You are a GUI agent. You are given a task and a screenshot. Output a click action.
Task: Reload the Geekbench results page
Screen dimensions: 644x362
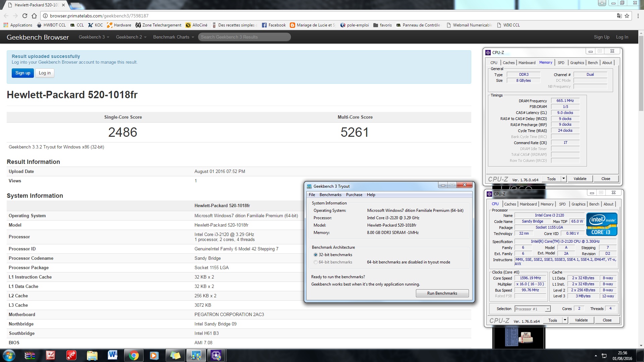24,16
